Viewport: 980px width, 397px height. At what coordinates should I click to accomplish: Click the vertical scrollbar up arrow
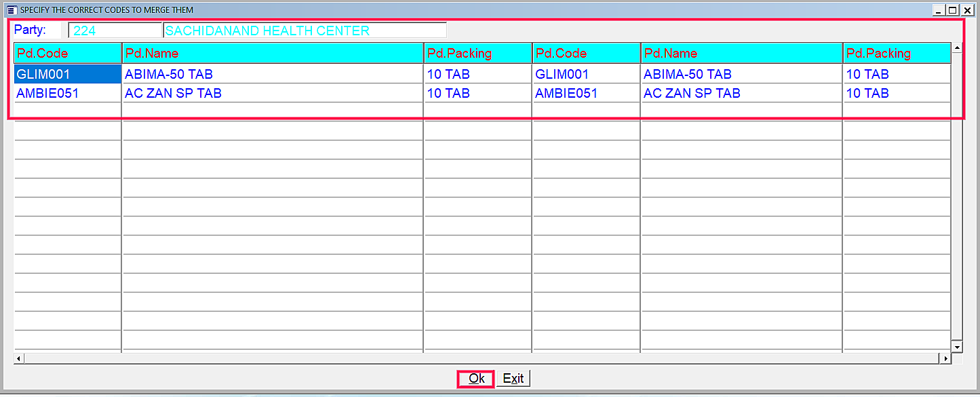[958, 48]
